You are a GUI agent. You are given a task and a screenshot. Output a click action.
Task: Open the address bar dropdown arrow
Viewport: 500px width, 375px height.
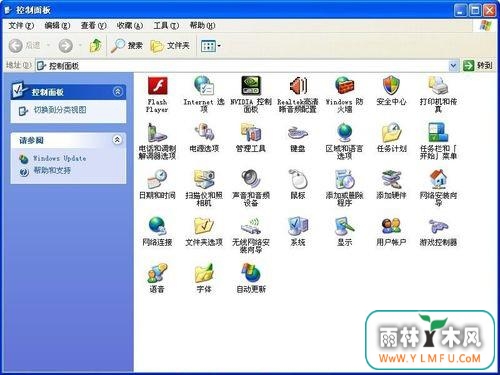pos(453,66)
